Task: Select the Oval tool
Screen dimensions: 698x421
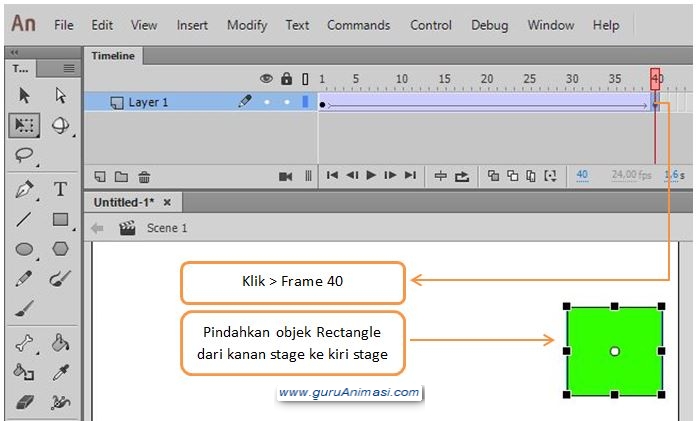Action: click(x=24, y=249)
